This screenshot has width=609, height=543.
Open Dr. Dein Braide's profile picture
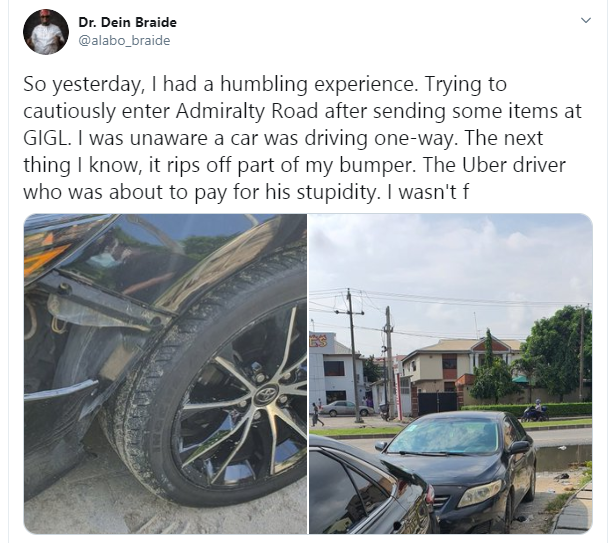click(x=46, y=32)
